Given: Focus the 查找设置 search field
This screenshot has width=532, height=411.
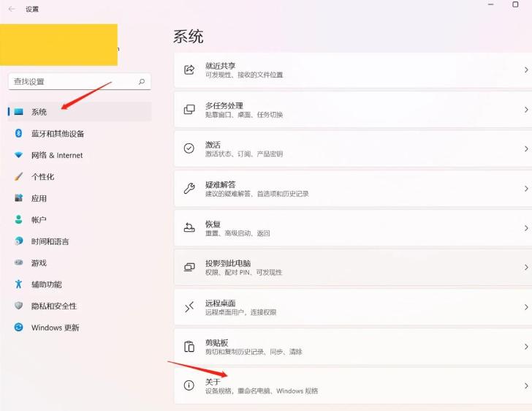Looking at the screenshot, I should point(80,81).
